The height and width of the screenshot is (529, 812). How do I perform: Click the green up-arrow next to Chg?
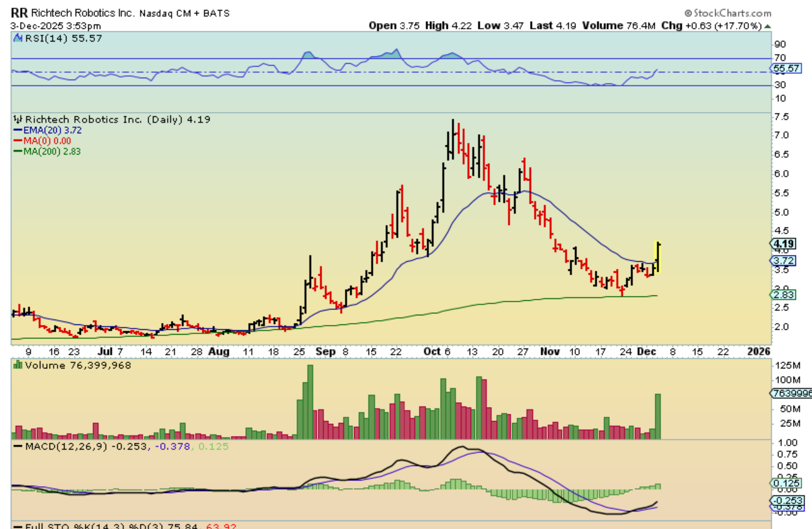[767, 26]
